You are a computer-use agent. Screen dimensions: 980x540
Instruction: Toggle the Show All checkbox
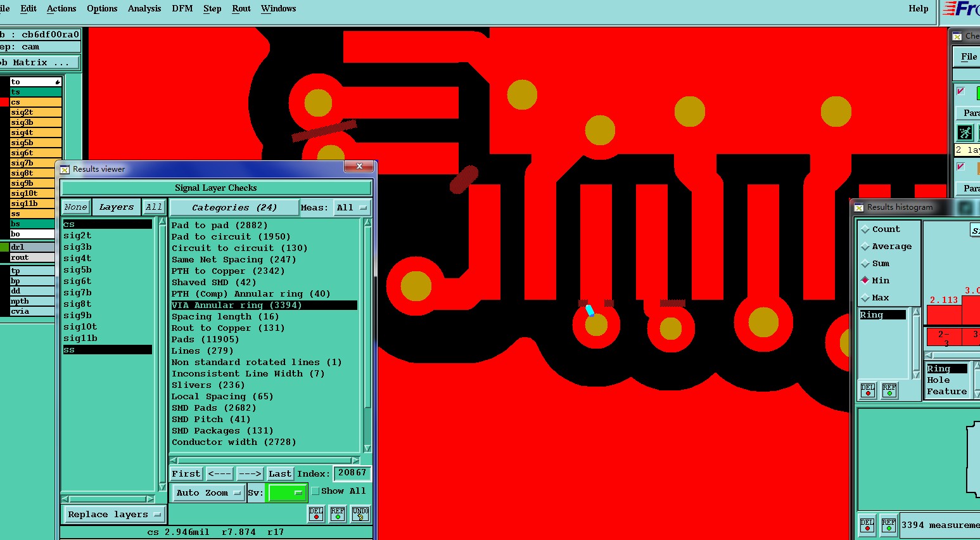[315, 491]
